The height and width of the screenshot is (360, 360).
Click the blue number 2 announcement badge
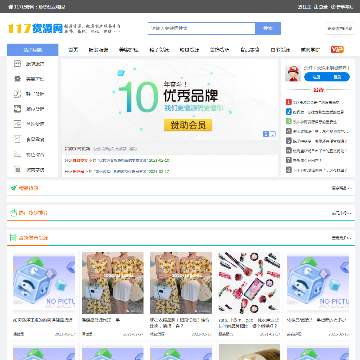pos(289,112)
